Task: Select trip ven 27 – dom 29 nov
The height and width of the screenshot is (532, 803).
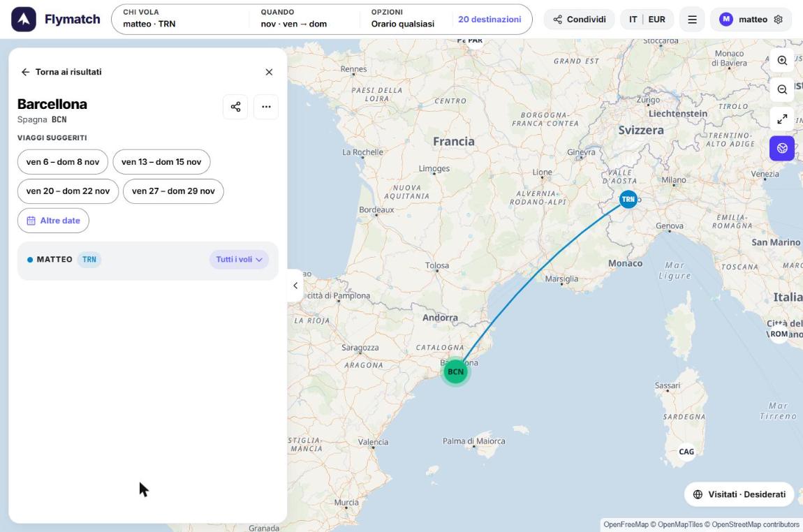Action: pyautogui.click(x=173, y=191)
